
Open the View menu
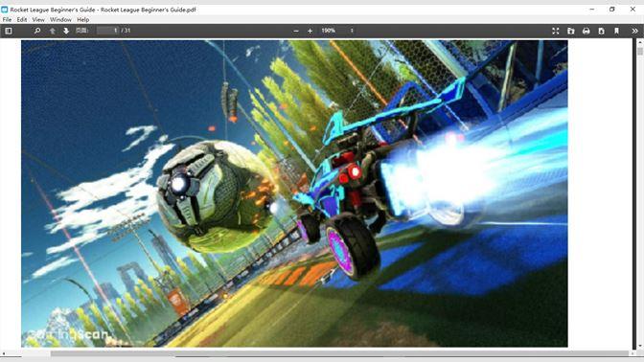38,20
